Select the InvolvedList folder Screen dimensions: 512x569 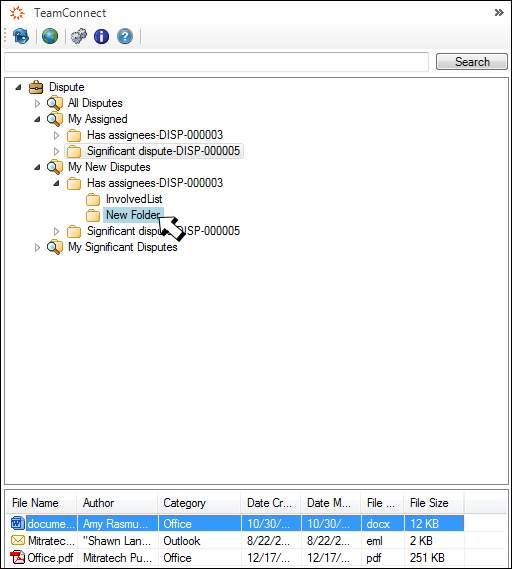134,199
